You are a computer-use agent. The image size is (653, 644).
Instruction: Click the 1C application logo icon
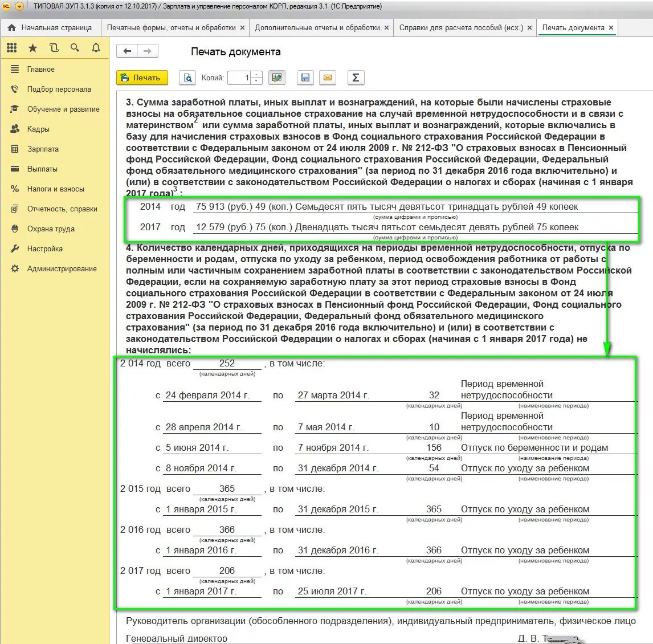click(x=6, y=6)
